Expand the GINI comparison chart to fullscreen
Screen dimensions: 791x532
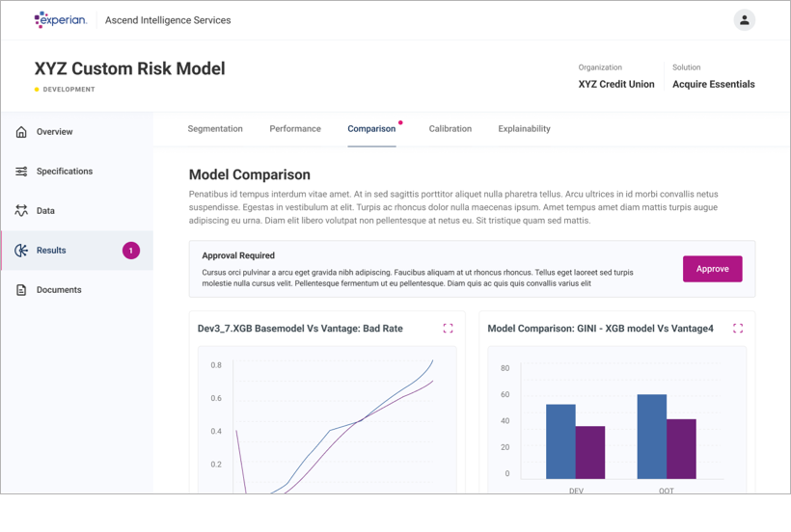(x=738, y=329)
